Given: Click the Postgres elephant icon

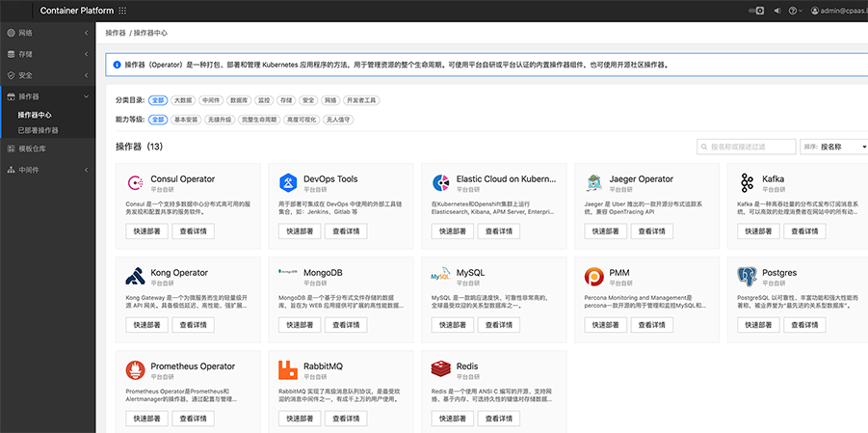Looking at the screenshot, I should [x=747, y=276].
